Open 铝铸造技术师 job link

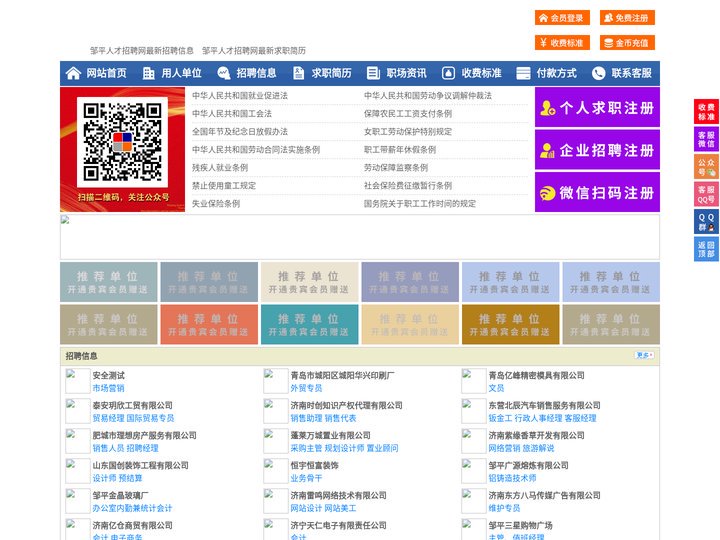512,478
